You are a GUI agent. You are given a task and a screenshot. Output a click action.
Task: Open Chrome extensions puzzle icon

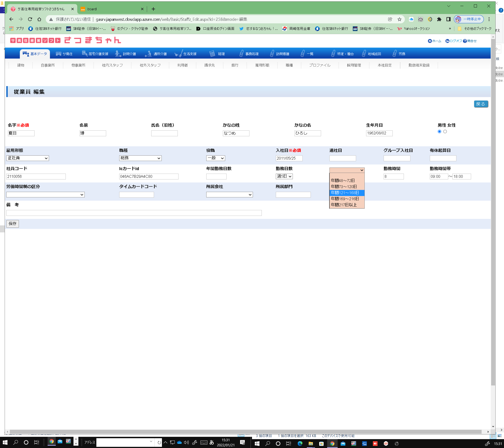[439, 19]
